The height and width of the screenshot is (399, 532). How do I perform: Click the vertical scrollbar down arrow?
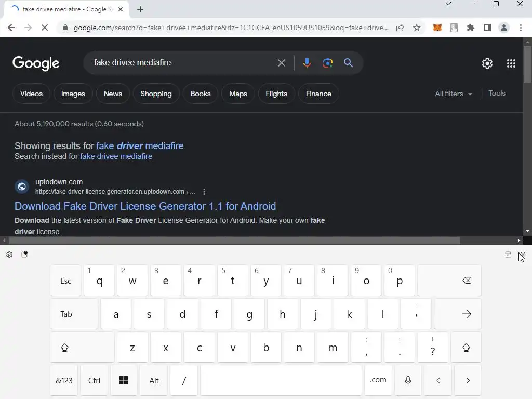tap(527, 231)
